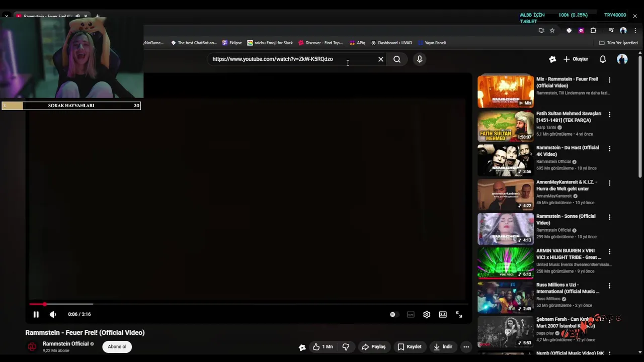
Task: Open Russ Millions x Uzi video title
Action: [568, 288]
